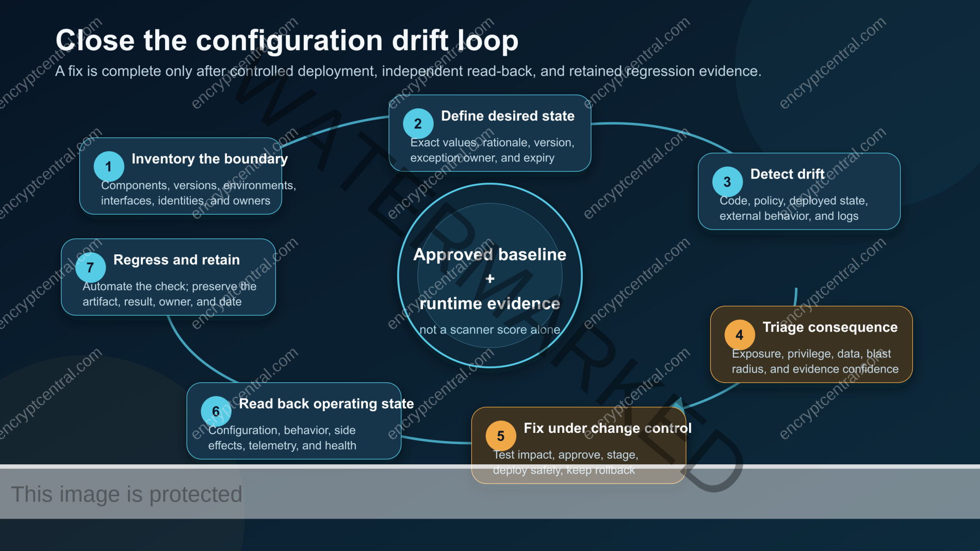980x551 pixels.
Task: Click the 'Components, versions, environments' description
Action: pos(199,193)
